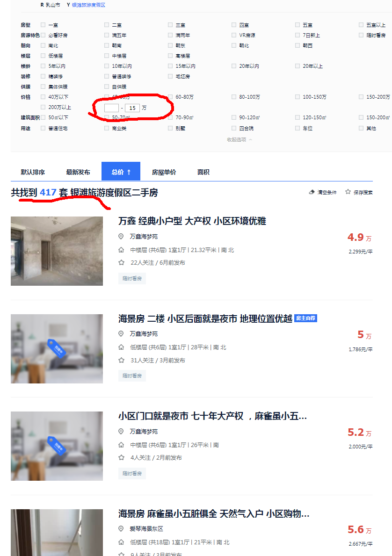Image resolution: width=392 pixels, height=556 pixels.
Task: Open photo of the 5.6万 listing
Action: (x=57, y=533)
